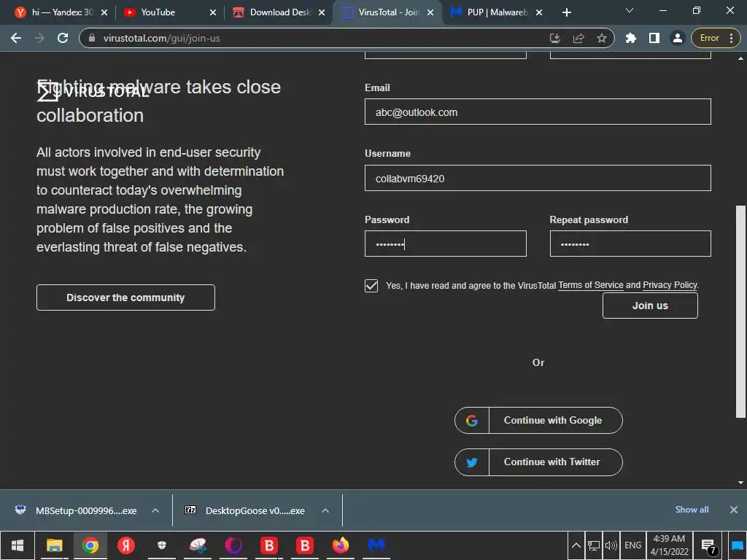
Task: Click the ENG language indicator
Action: 632,545
